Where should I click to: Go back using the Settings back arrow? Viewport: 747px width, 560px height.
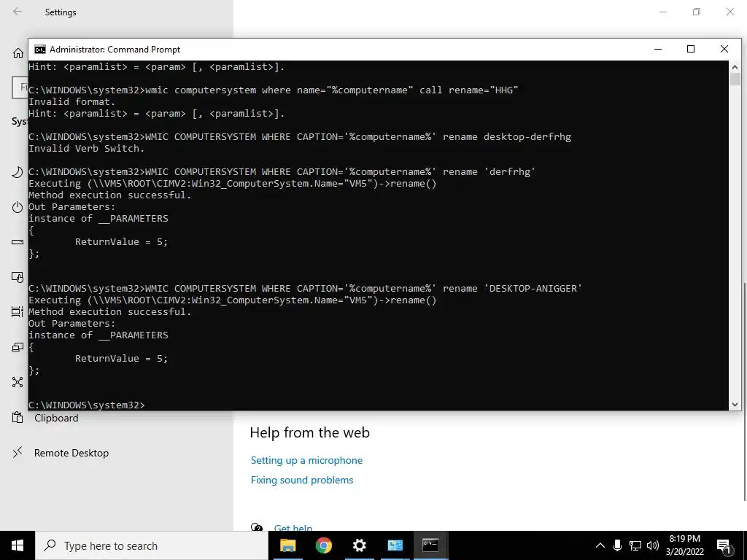tap(18, 12)
